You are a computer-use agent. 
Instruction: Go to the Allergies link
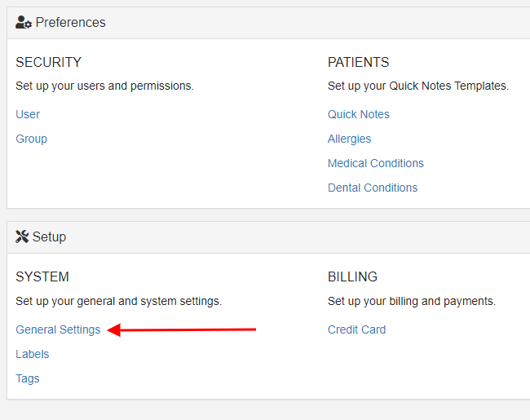(x=350, y=139)
